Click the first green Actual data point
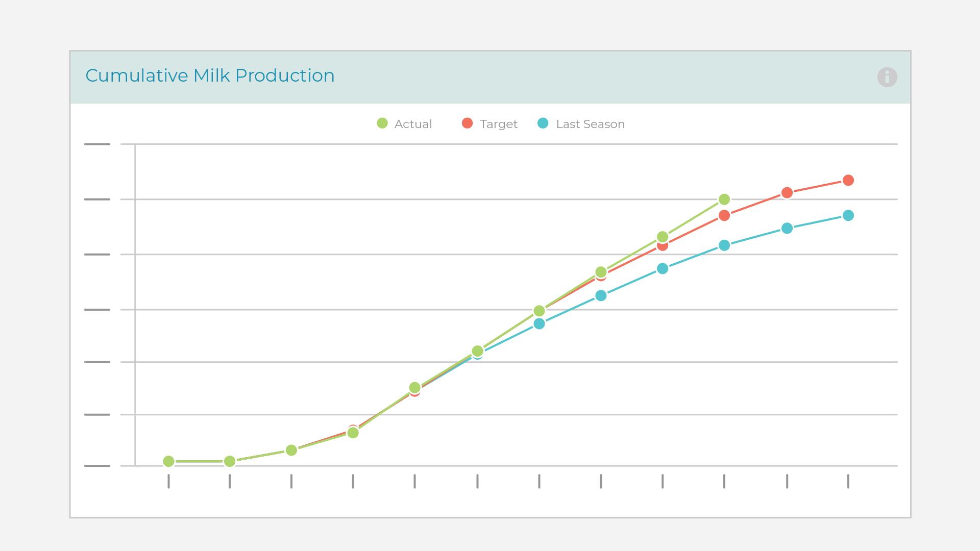This screenshot has width=980, height=551. point(168,461)
